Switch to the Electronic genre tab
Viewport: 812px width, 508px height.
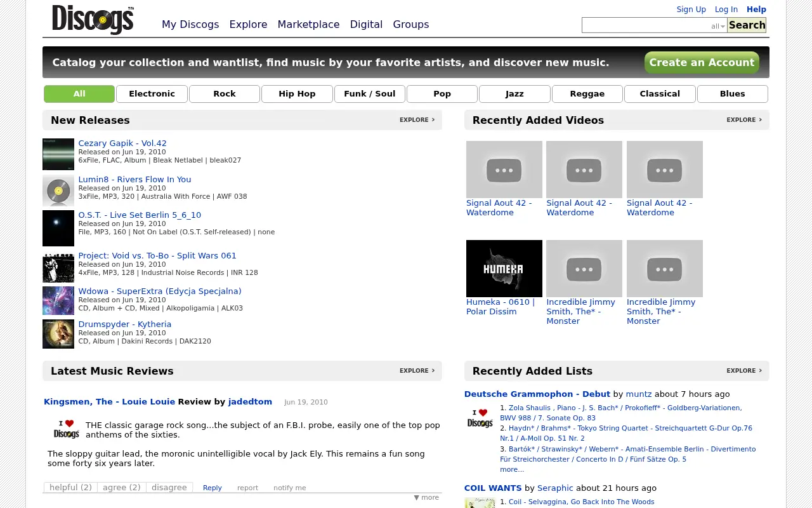[x=152, y=94]
